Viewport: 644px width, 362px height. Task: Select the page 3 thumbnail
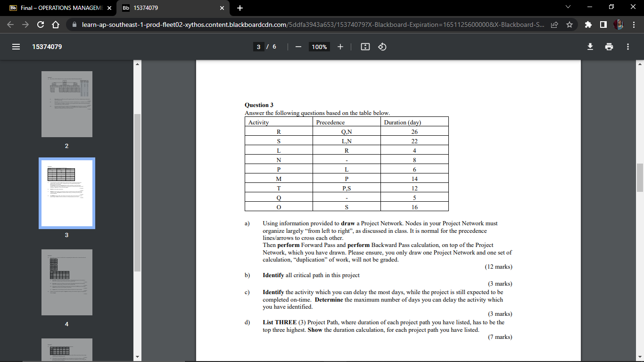[x=66, y=193]
